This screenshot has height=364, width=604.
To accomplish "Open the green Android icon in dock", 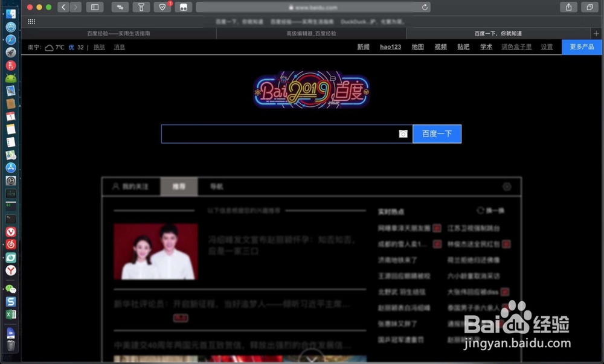I will coord(11,78).
